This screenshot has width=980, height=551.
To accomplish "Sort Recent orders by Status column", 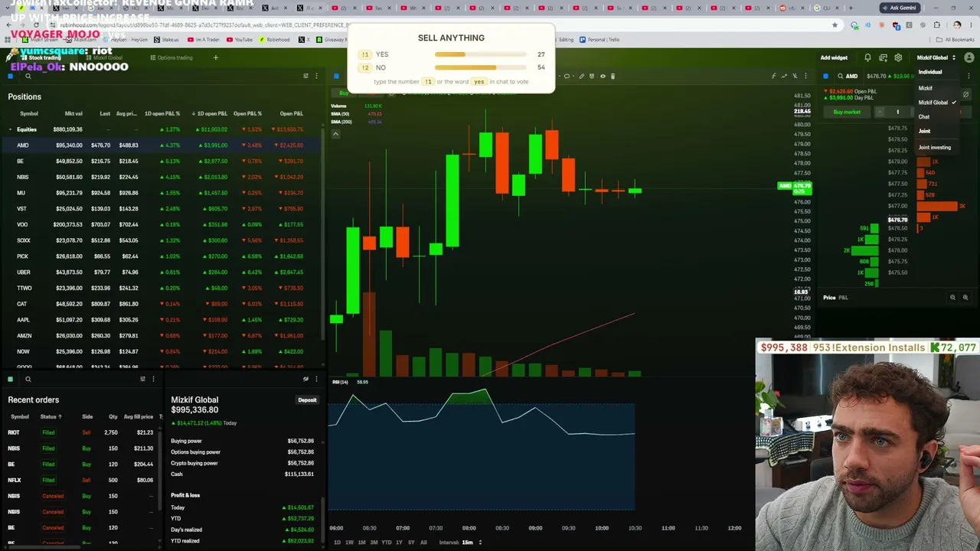I will pyautogui.click(x=51, y=416).
